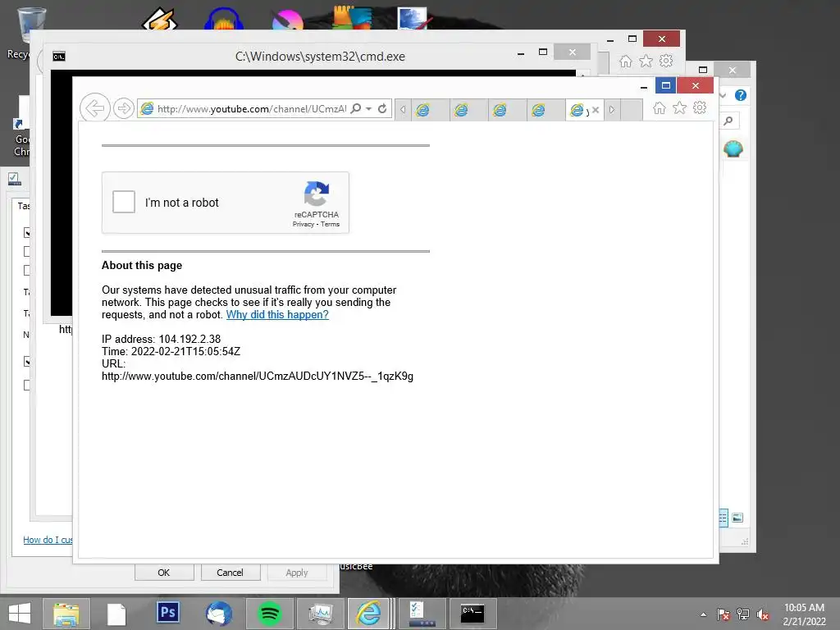
Task: Click the reCAPTCHA Privacy link
Action: [x=304, y=225]
